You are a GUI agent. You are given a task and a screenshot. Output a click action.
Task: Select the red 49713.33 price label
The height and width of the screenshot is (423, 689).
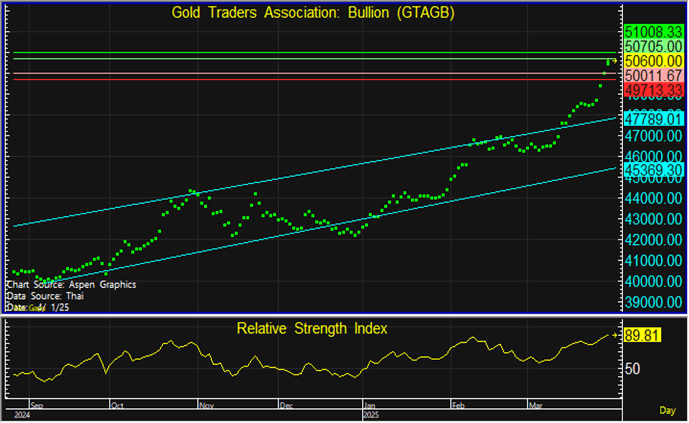pos(652,90)
